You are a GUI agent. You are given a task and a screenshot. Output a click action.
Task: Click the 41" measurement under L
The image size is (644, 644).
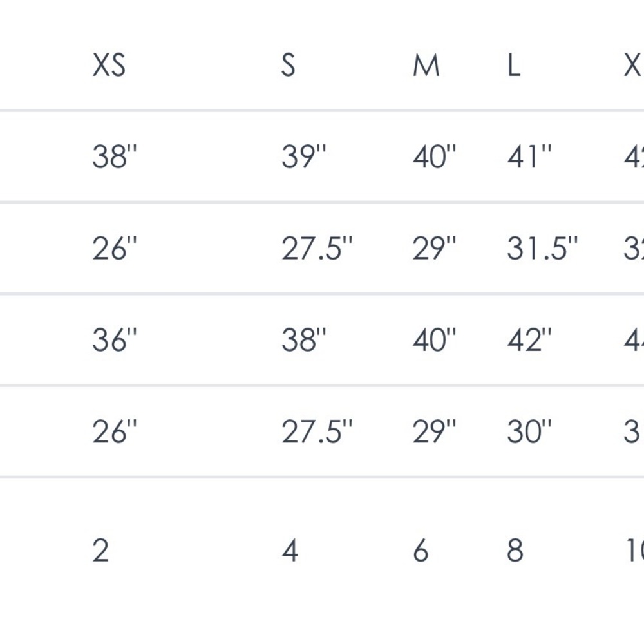click(x=529, y=156)
